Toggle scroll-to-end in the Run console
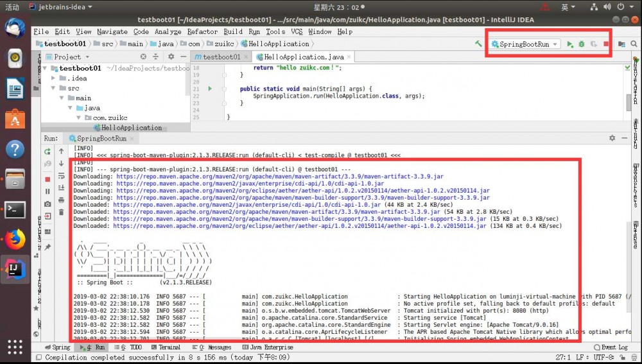 pos(61,188)
